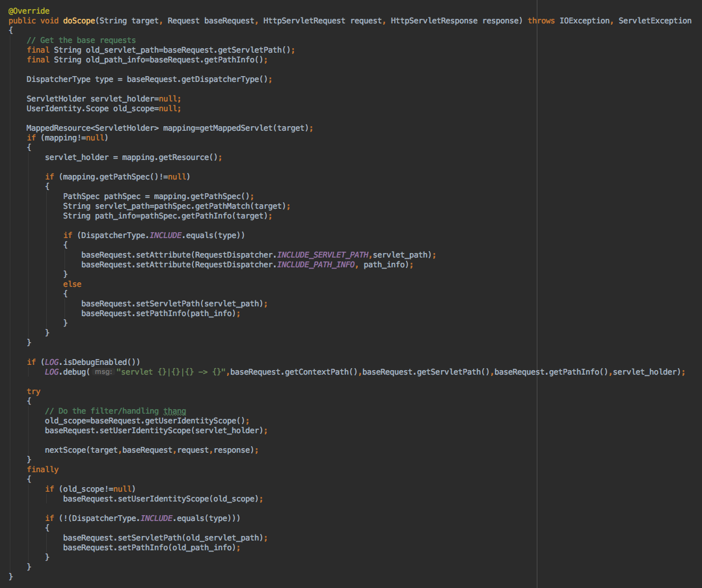Place cursor on doScope method name
This screenshot has height=588, width=702.
point(79,21)
